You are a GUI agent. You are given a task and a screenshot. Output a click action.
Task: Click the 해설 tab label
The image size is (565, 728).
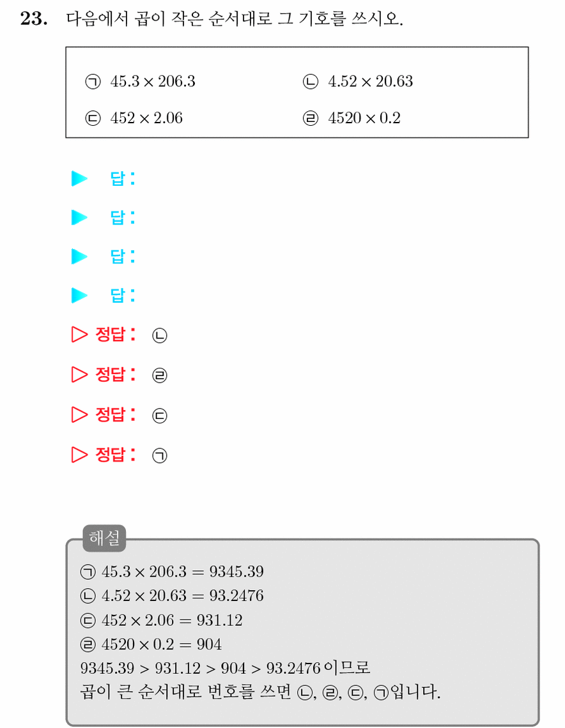(104, 538)
